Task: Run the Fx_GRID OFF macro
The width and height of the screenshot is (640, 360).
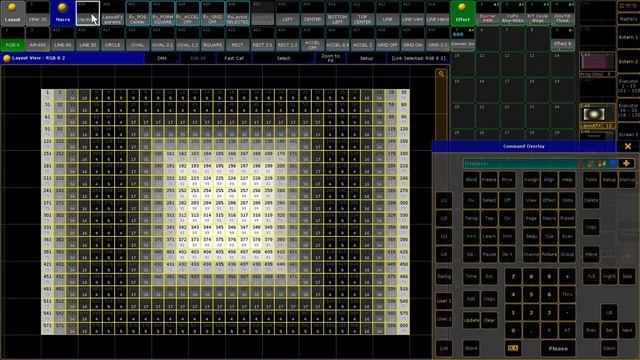Action: coord(213,13)
